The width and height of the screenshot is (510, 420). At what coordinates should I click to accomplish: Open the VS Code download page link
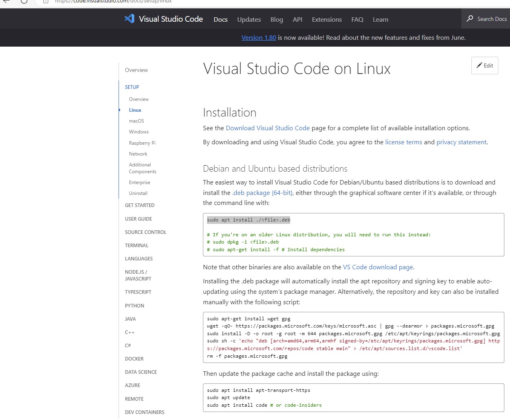coord(378,267)
